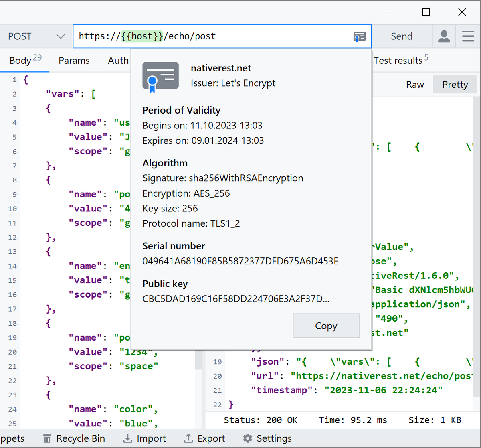Open the user account icon

click(x=444, y=36)
